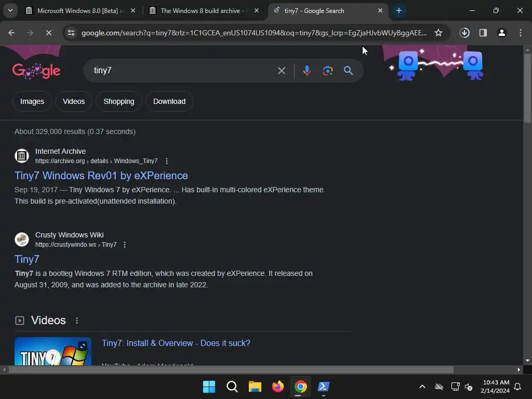Open the Chrome profile icon

(501, 33)
